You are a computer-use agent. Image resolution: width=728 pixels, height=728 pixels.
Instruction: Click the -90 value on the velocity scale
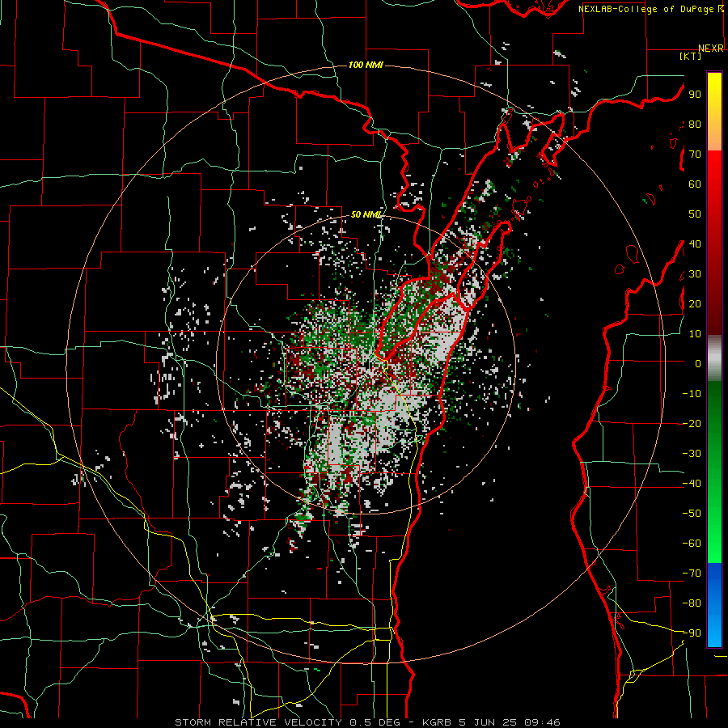tap(692, 633)
